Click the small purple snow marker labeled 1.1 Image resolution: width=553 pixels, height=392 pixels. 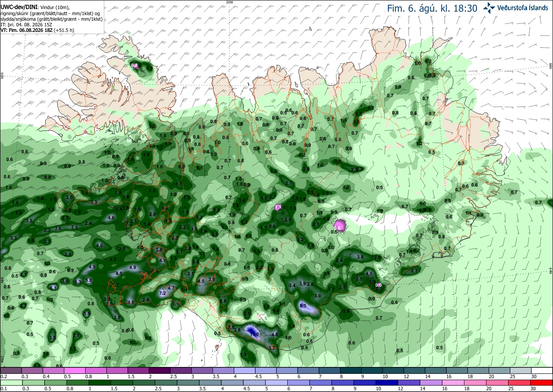coord(278,207)
